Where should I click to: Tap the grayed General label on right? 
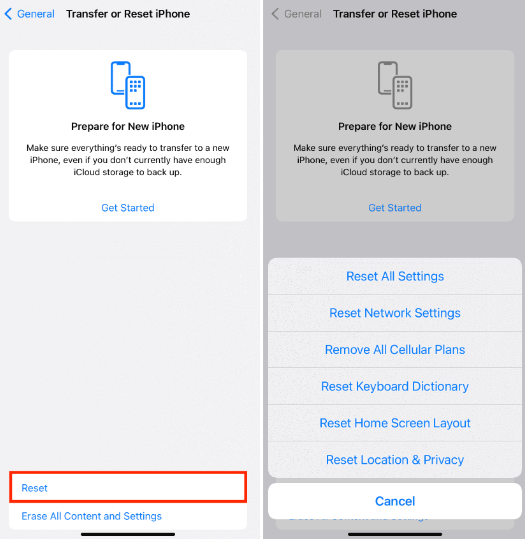pos(303,14)
